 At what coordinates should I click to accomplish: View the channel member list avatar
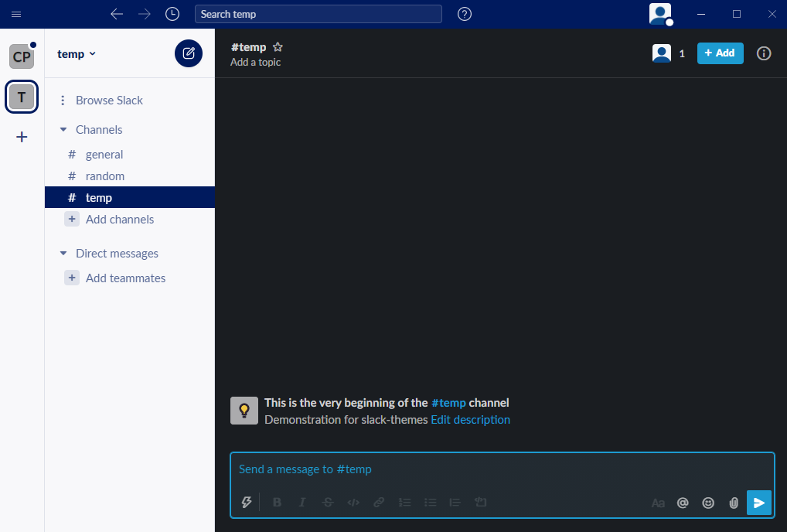click(x=662, y=53)
